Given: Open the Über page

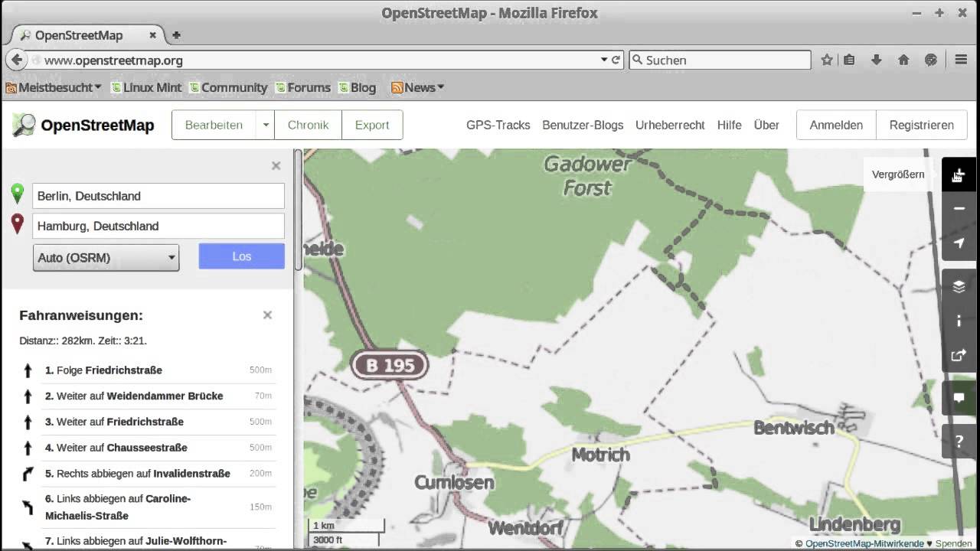Looking at the screenshot, I should click(766, 125).
